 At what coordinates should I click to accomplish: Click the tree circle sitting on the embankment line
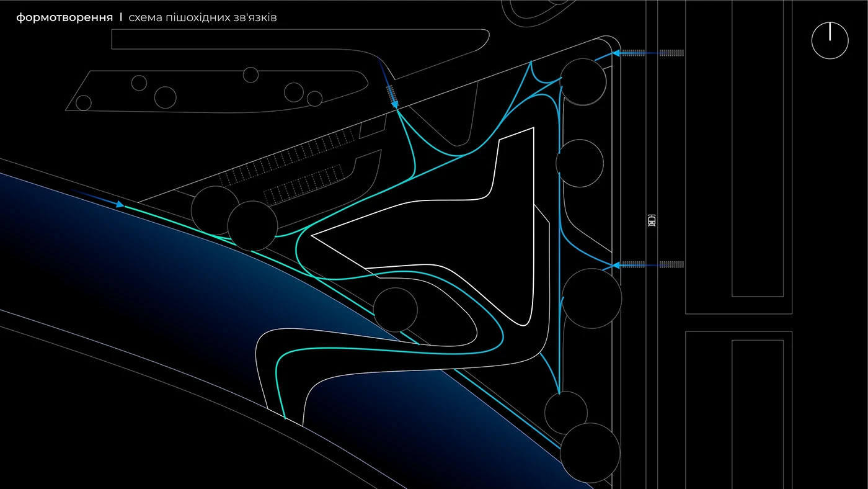[x=396, y=310]
